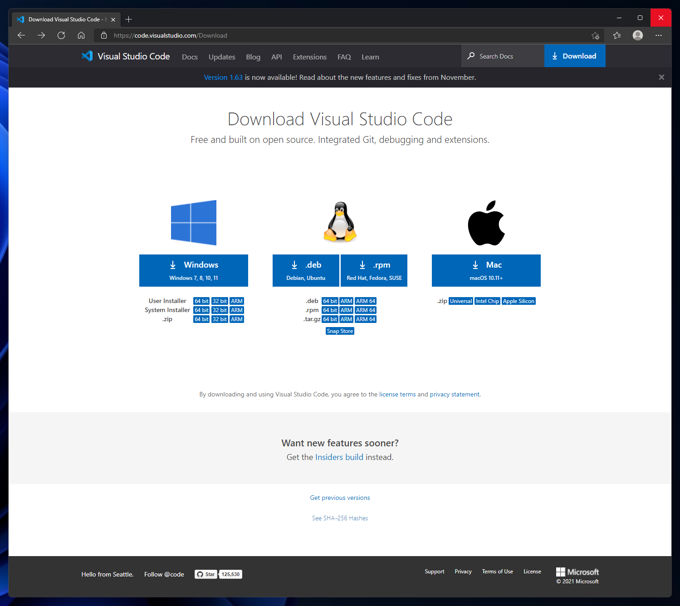Open the Updates menu item
680x606 pixels.
[222, 57]
